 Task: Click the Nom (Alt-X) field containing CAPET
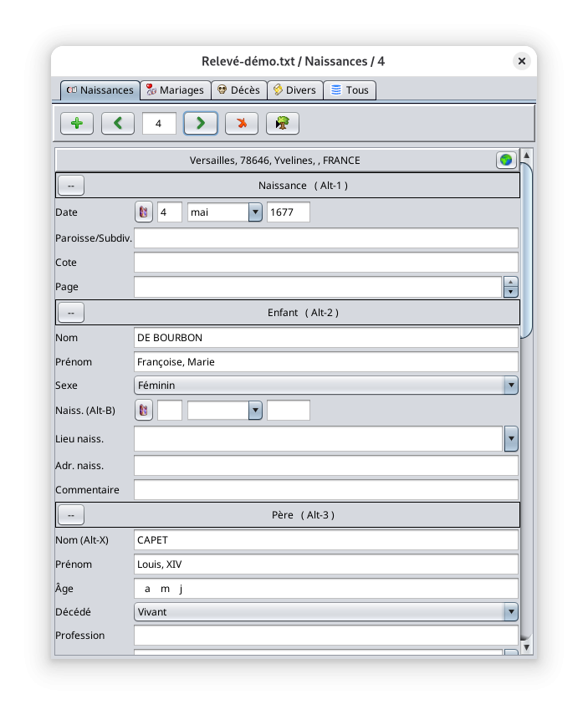[x=326, y=540]
